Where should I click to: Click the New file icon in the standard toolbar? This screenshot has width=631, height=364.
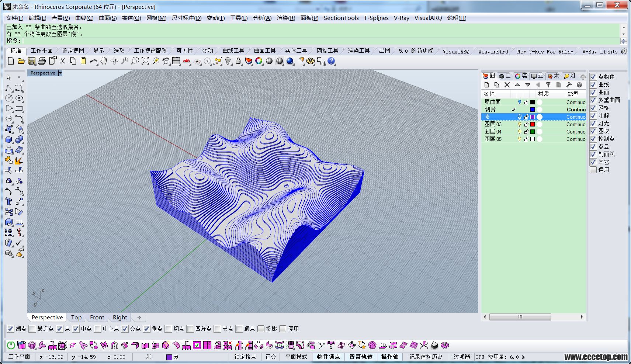coord(11,61)
